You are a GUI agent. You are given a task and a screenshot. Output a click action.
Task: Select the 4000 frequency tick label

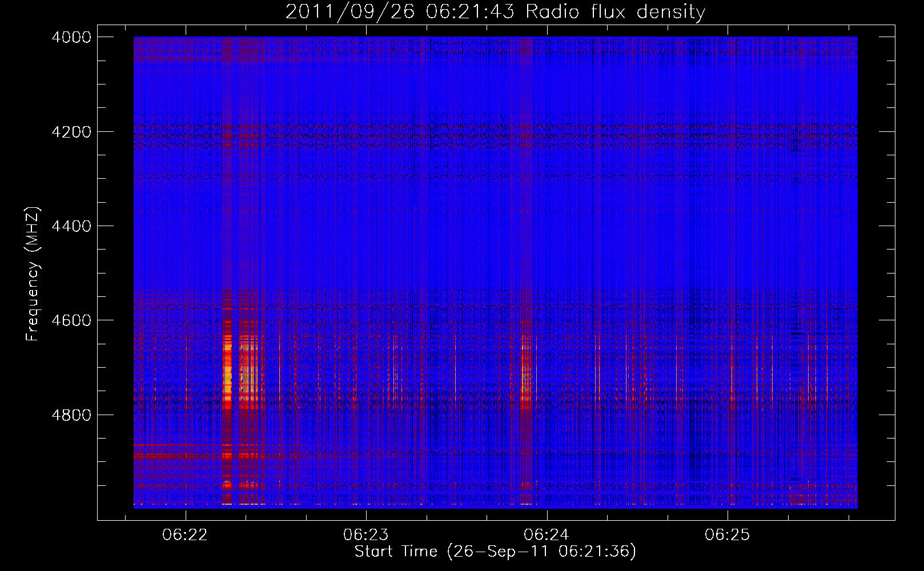[x=71, y=37]
